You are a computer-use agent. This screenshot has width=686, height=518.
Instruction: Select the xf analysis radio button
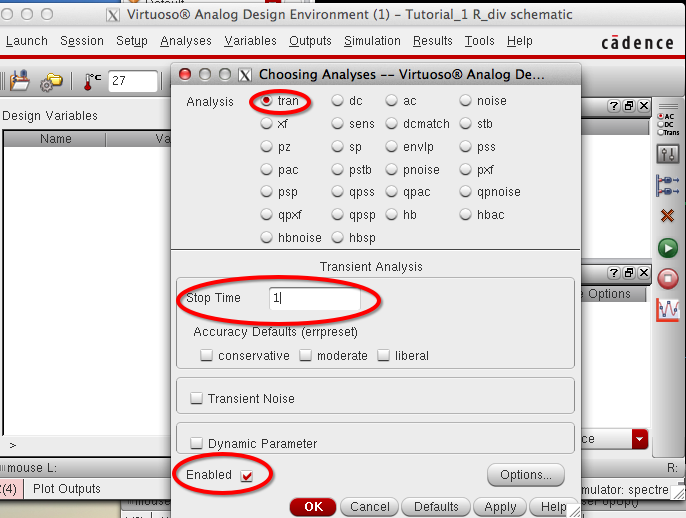coord(266,123)
